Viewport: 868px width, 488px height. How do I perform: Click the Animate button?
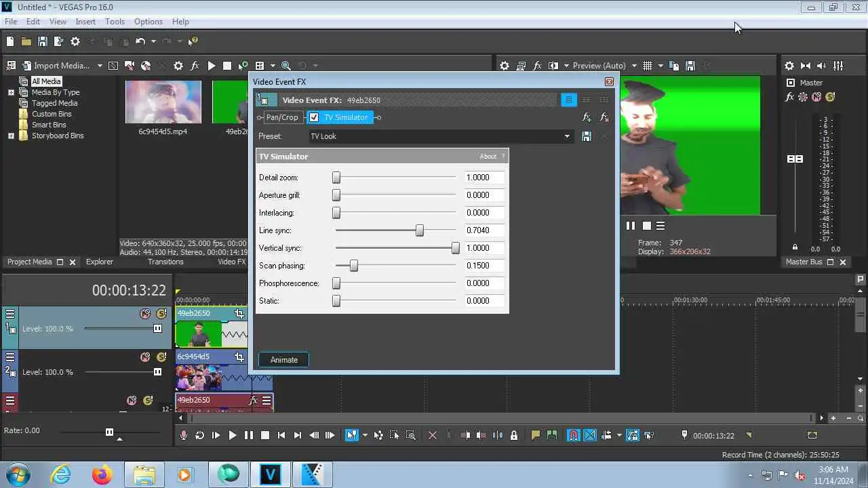point(283,360)
